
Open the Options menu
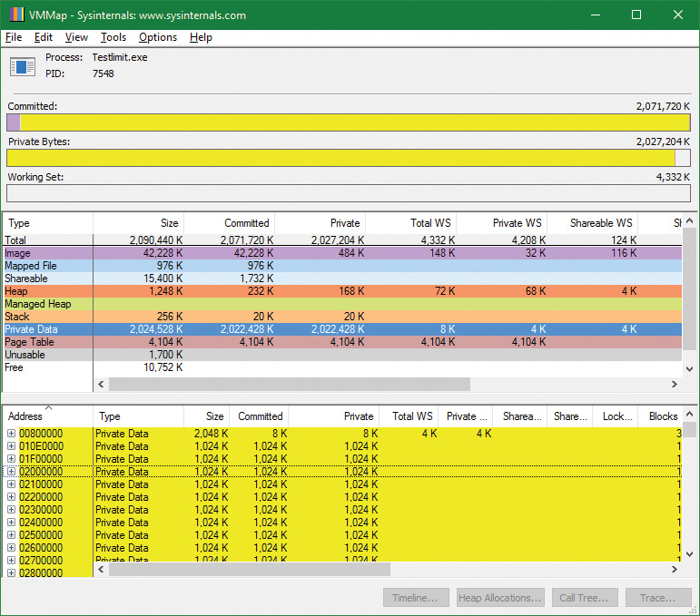[x=158, y=37]
